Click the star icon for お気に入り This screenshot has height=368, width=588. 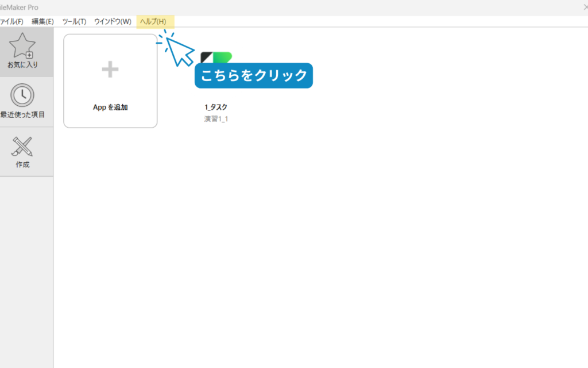click(22, 45)
